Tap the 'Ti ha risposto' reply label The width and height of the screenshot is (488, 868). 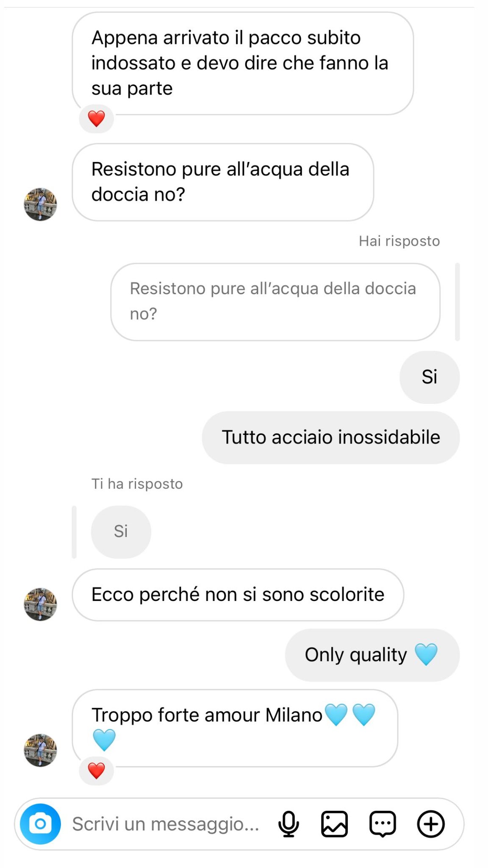(137, 484)
